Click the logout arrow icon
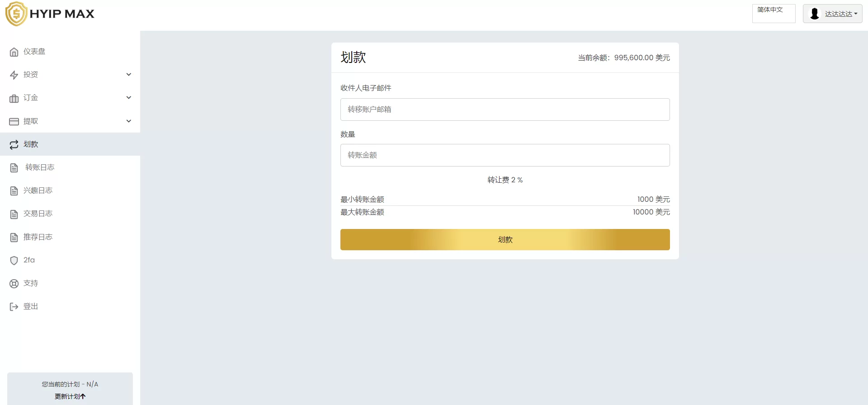The height and width of the screenshot is (405, 868). pos(14,307)
